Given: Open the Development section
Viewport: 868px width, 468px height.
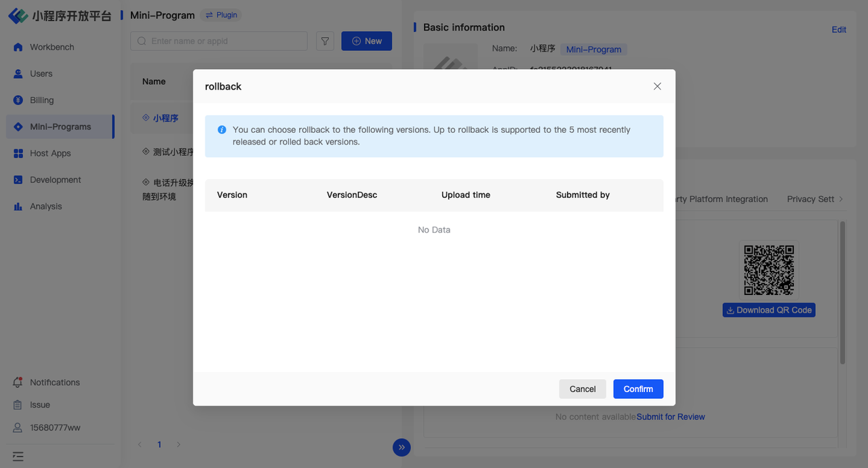Looking at the screenshot, I should pos(60,180).
